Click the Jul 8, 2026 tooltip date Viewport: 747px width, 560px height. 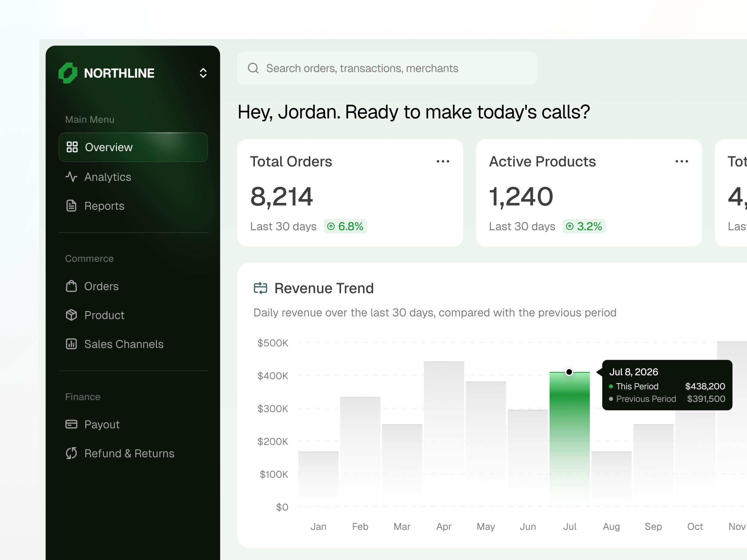[633, 372]
